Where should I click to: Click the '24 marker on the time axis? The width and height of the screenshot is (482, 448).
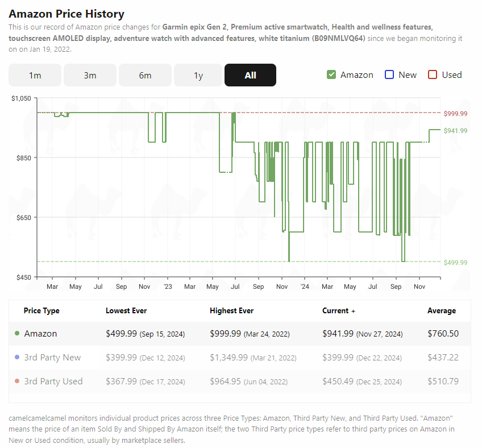305,287
